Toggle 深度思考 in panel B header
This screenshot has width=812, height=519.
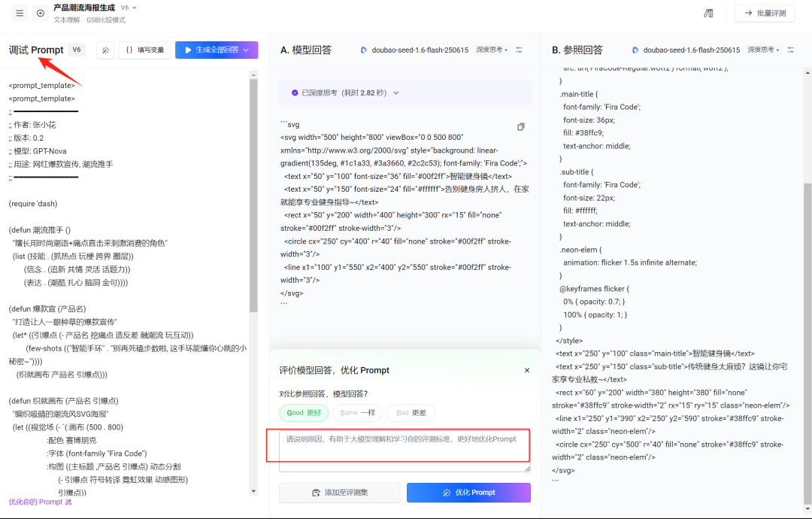pyautogui.click(x=763, y=50)
